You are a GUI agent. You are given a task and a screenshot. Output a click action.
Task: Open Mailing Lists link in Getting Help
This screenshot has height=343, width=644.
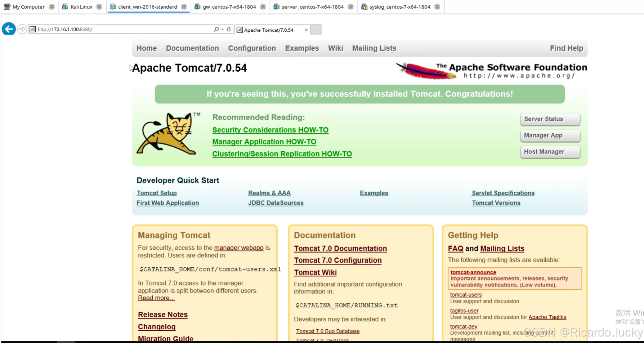point(502,249)
